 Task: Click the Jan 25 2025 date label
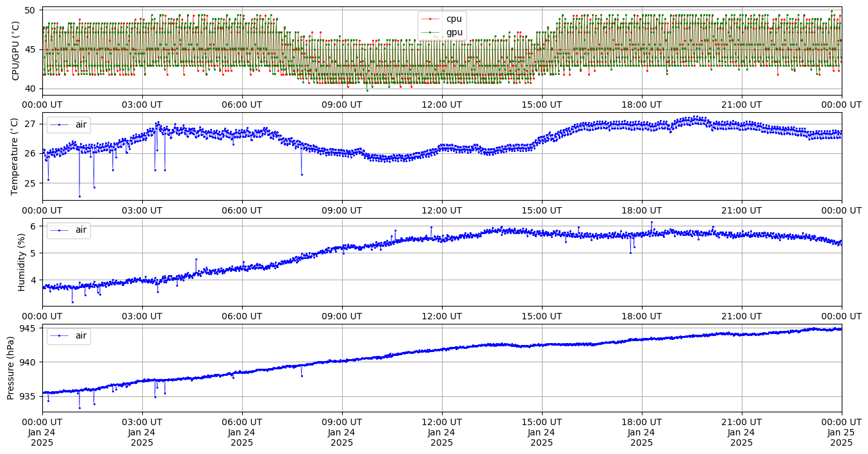841,437
